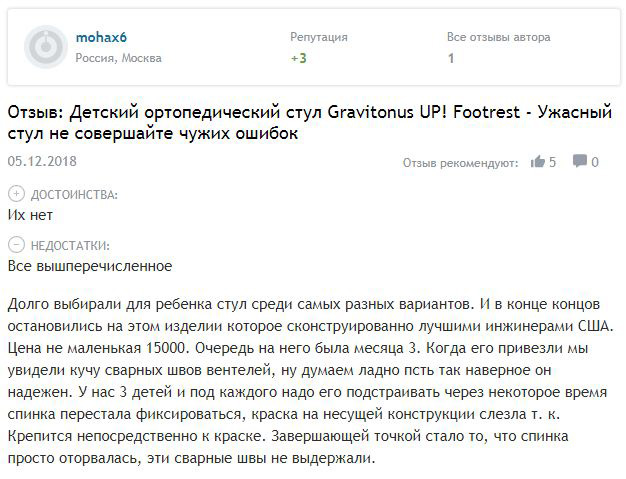626x479 pixels.
Task: Click the Репутация header label
Action: point(319,37)
